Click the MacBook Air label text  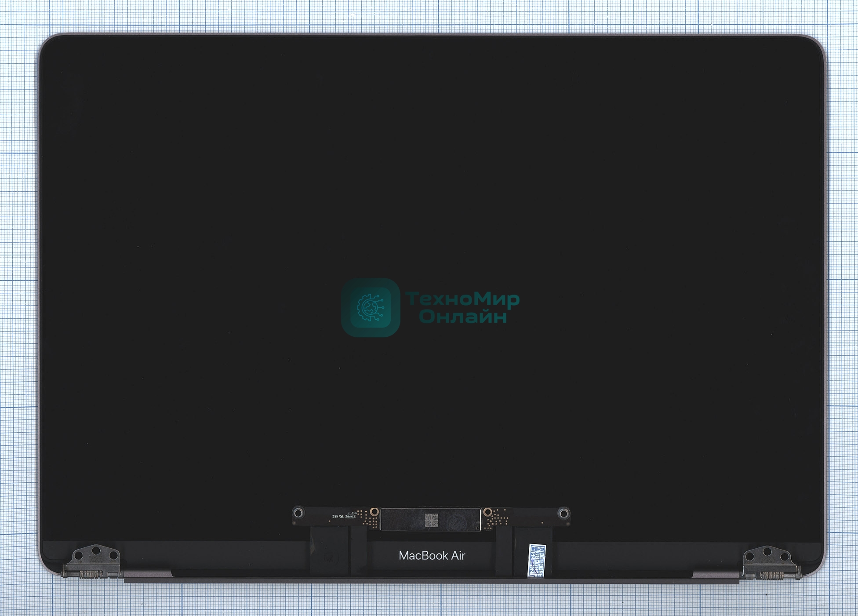click(x=432, y=555)
